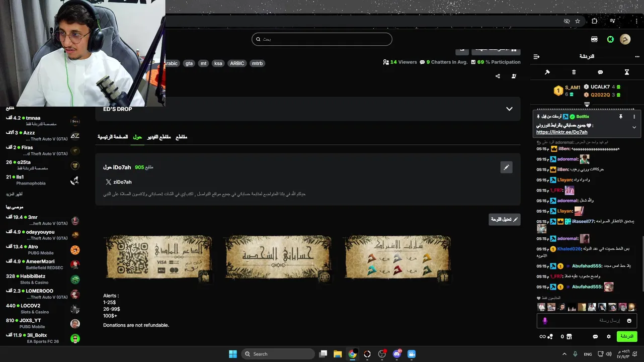Expand the gift leaderboard handle
Viewport: 644px width, 362px height.
pyautogui.click(x=587, y=104)
